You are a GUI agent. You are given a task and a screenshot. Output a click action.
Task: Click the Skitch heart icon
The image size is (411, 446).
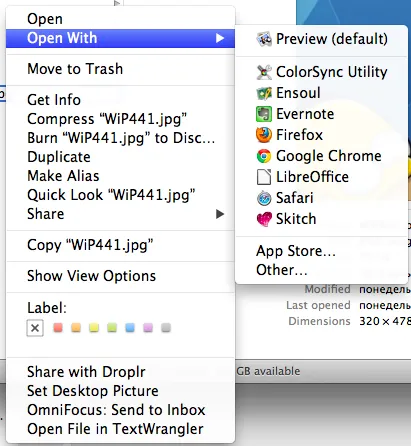point(264,219)
